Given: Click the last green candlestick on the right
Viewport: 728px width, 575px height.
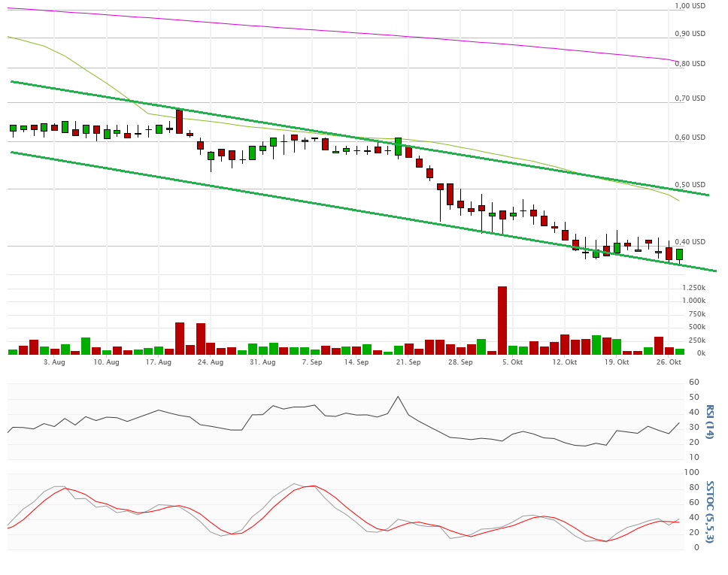Looking at the screenshot, I should [x=679, y=255].
